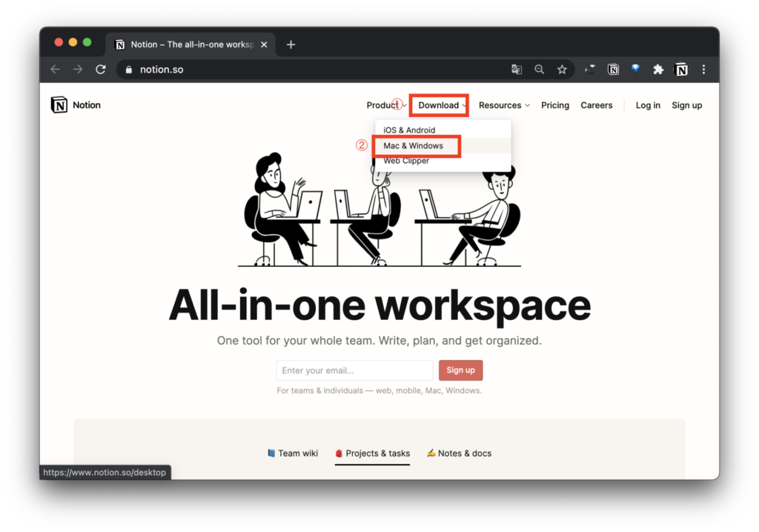Open a new browser tab with plus
The image size is (759, 532).
click(x=291, y=44)
